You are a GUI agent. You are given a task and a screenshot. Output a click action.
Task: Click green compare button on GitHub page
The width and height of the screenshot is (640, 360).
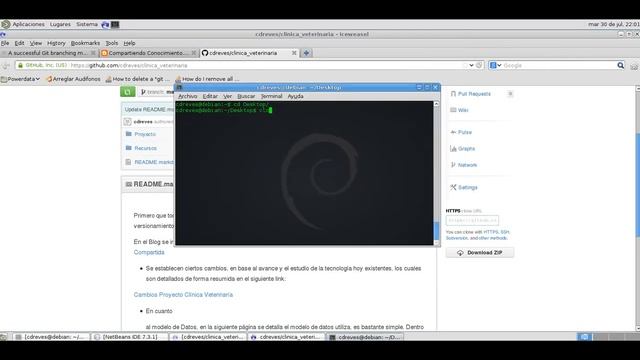(x=128, y=92)
